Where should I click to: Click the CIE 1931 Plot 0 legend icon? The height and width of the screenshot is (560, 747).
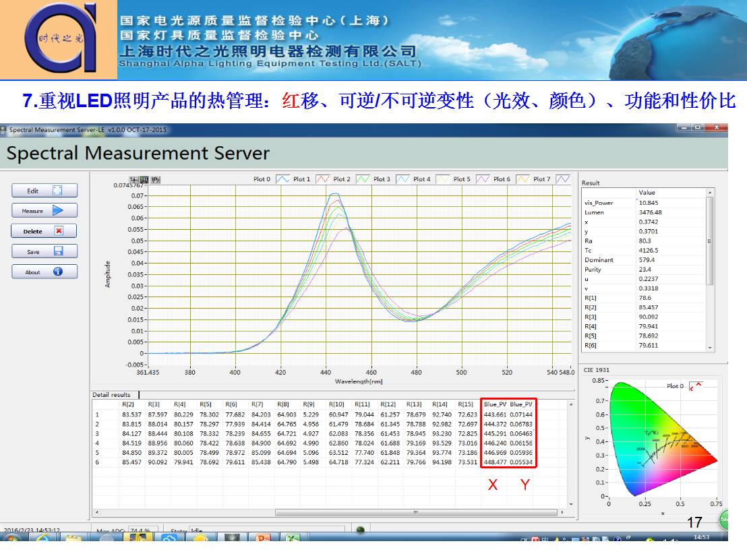pos(696,386)
